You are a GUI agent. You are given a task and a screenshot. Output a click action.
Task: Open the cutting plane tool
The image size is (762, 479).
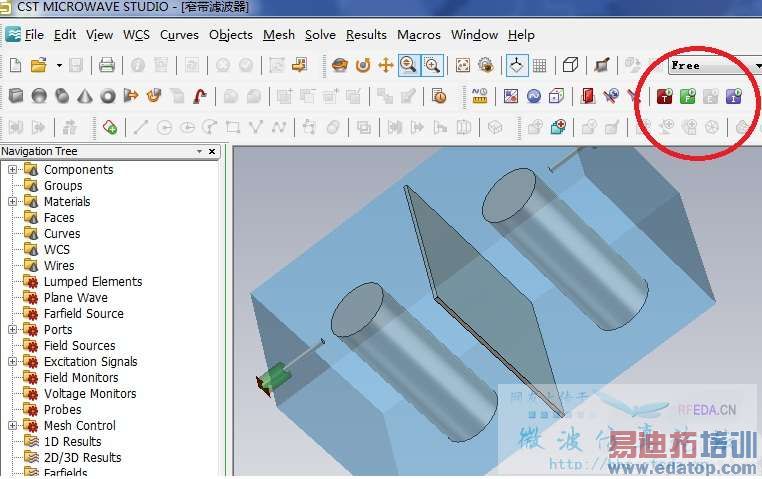point(602,65)
